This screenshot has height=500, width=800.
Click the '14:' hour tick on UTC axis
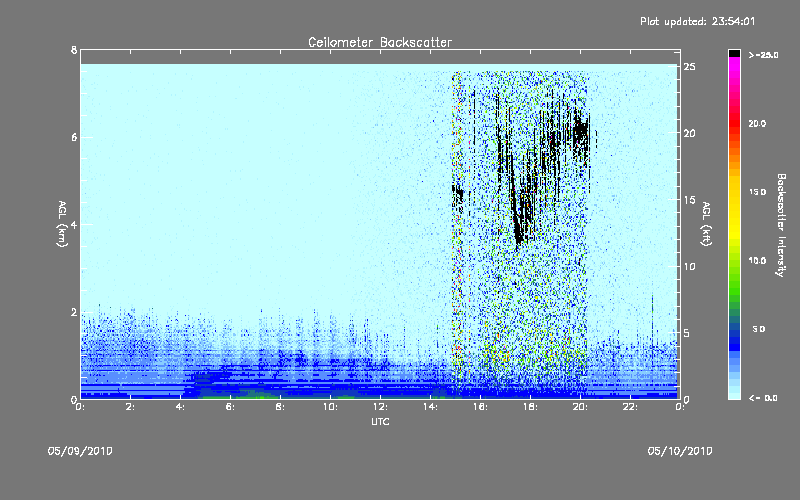click(430, 407)
